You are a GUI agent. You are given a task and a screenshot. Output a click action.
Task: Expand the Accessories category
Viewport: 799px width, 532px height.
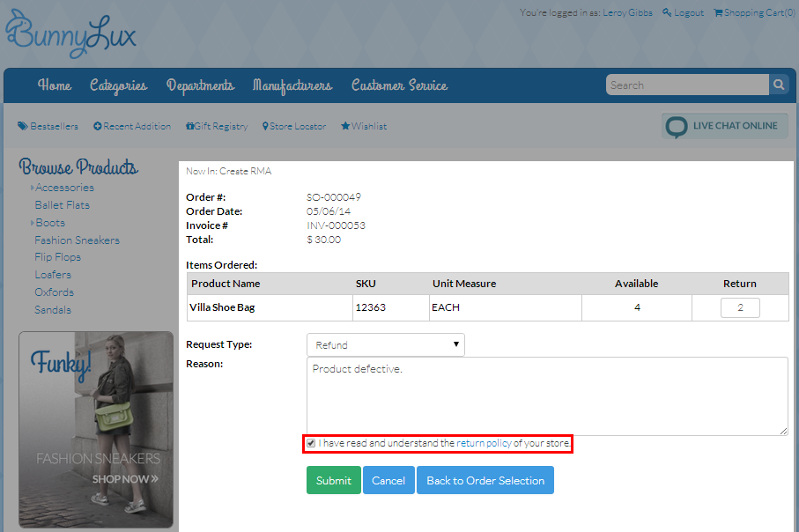click(33, 188)
